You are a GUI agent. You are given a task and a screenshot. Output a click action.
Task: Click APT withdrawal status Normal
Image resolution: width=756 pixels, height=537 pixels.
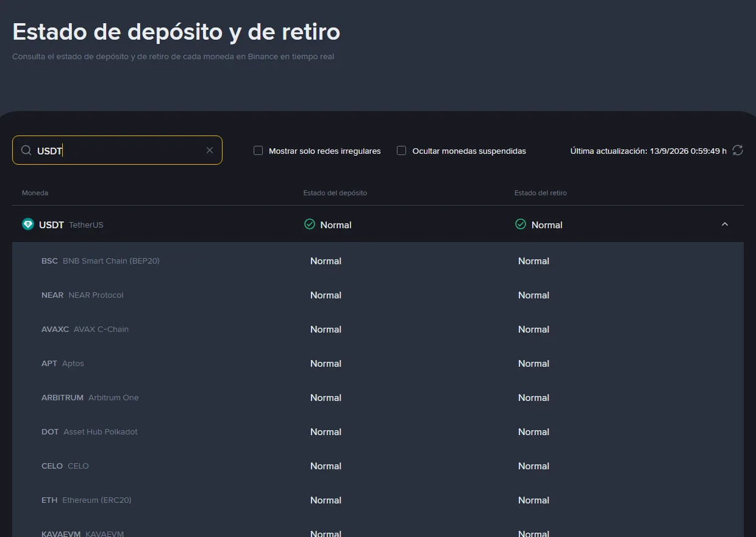pos(533,363)
